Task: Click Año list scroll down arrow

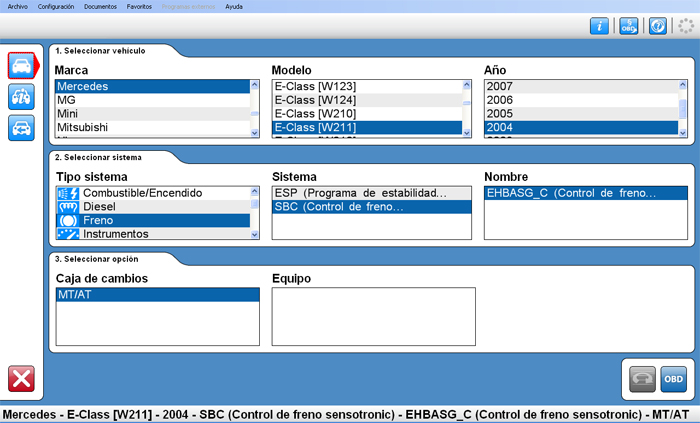Action: pyautogui.click(x=683, y=133)
